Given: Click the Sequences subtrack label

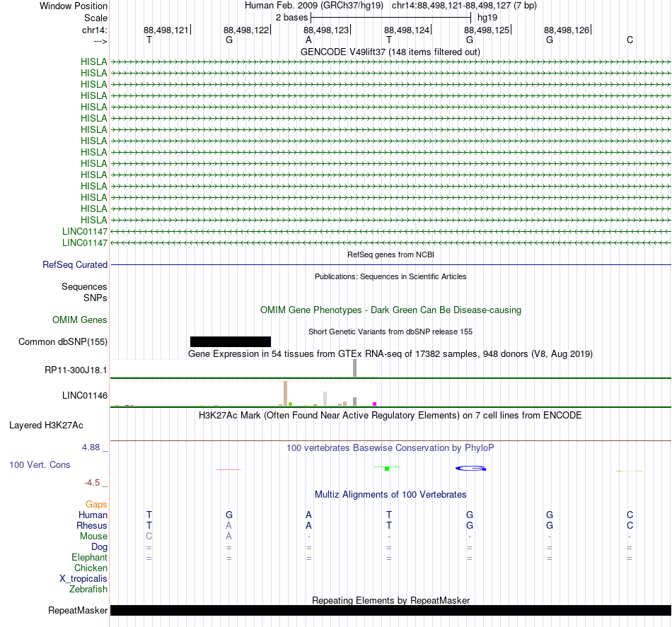Looking at the screenshot, I should 84,286.
